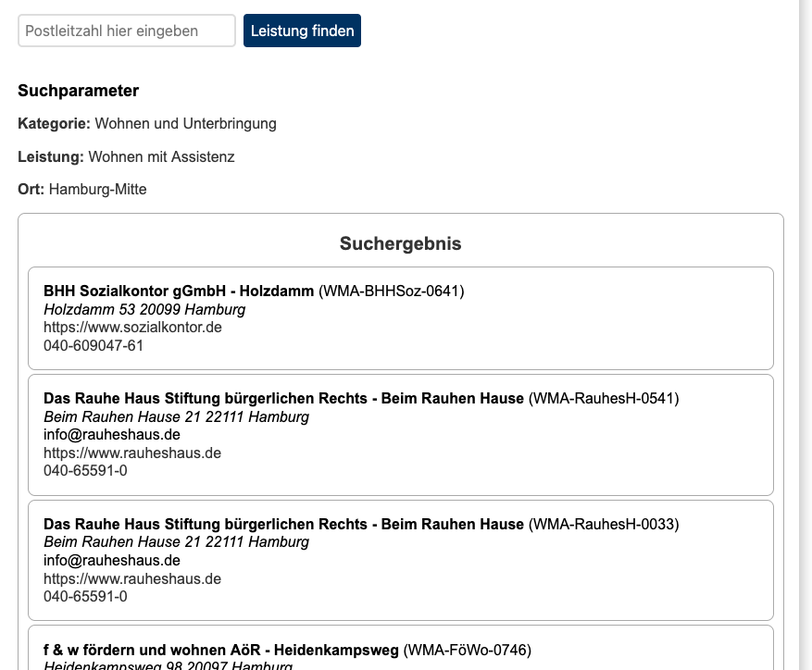Click the email in the WMA-RauhesH-0033 card

point(111,561)
